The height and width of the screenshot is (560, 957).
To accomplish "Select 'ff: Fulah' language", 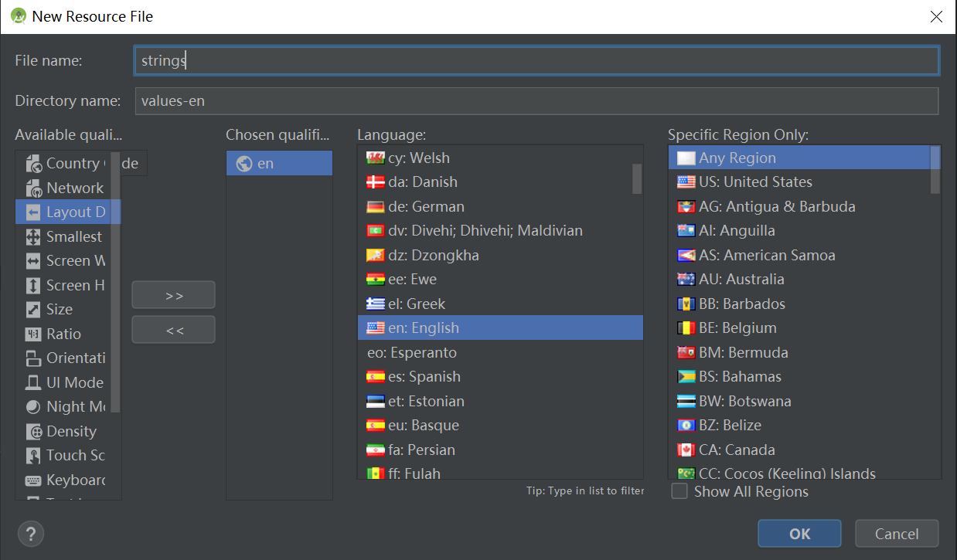I will point(500,472).
